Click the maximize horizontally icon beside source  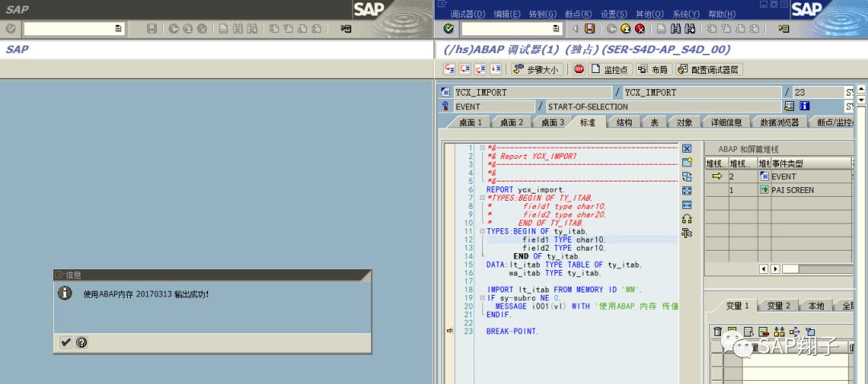coord(687,205)
